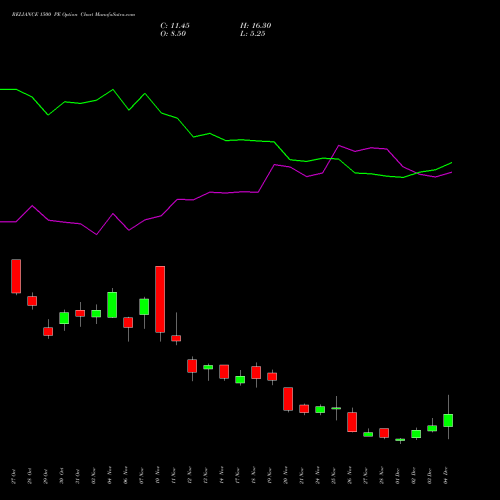Screen dimensions: 500x500
Task: Click the 14 Nov date label
Action: (221, 476)
